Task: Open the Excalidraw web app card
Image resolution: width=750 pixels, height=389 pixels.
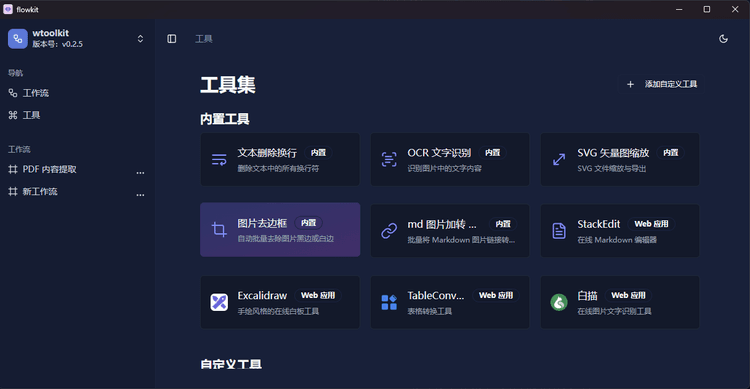Action: (x=280, y=302)
